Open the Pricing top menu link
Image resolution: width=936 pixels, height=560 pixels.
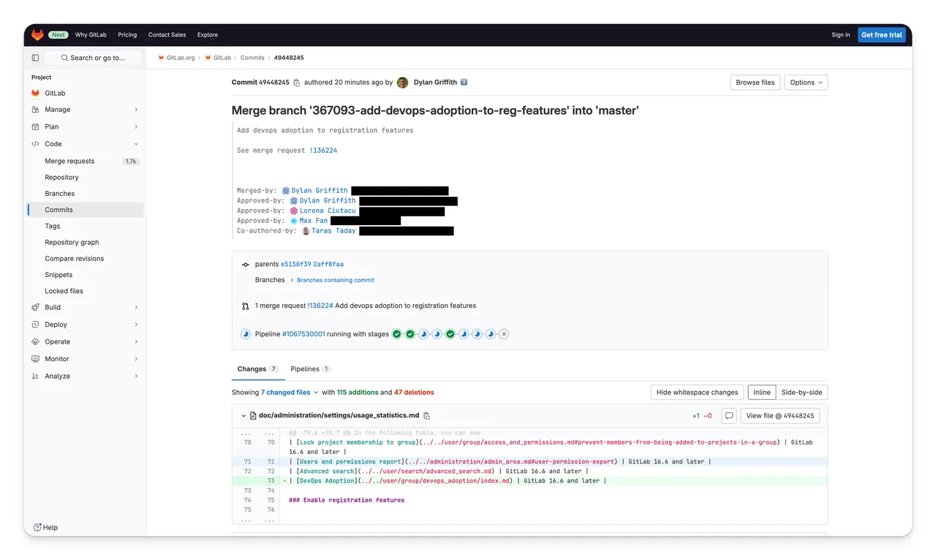tap(127, 34)
